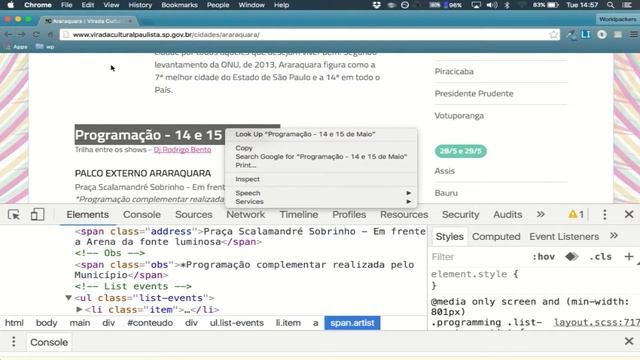
Task: Click the diamond animation icon in Styles
Action: tap(572, 257)
